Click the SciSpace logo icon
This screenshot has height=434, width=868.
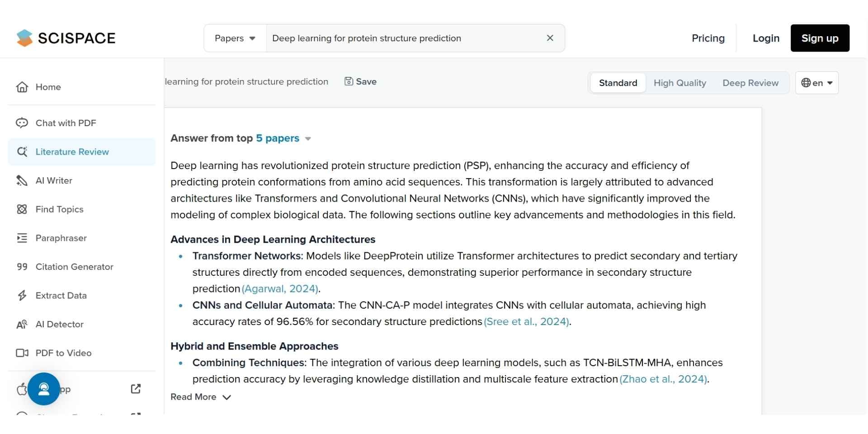24,38
